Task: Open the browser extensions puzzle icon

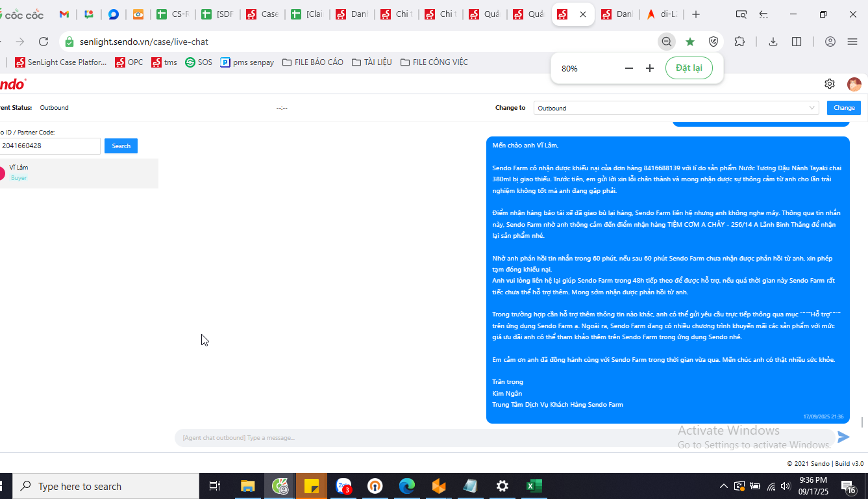Action: [739, 42]
